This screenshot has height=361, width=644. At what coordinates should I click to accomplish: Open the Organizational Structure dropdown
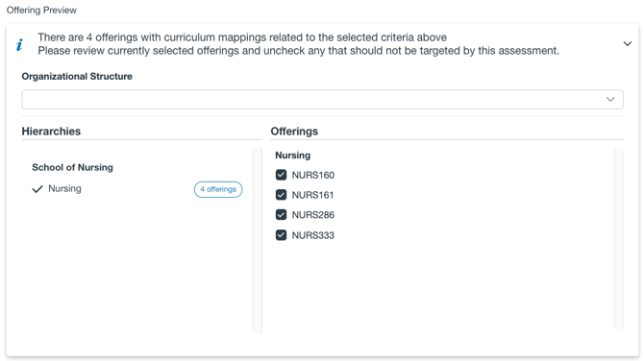[x=322, y=99]
